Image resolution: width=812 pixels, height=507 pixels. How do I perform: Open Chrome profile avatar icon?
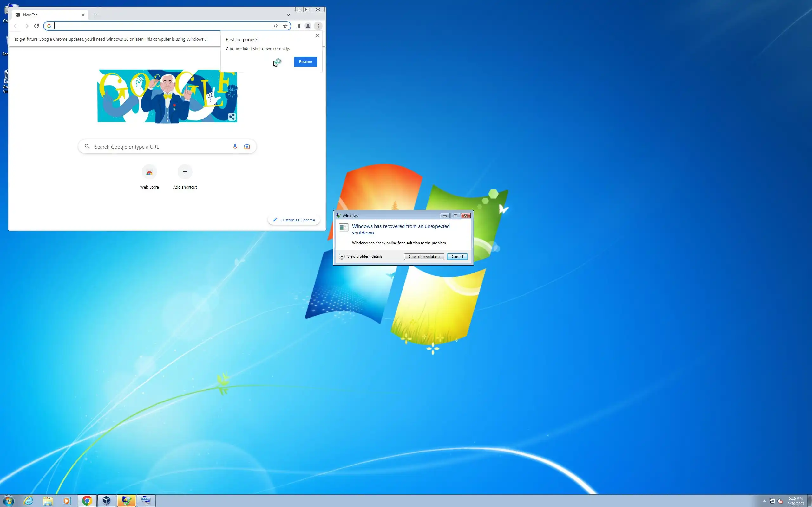pyautogui.click(x=308, y=26)
